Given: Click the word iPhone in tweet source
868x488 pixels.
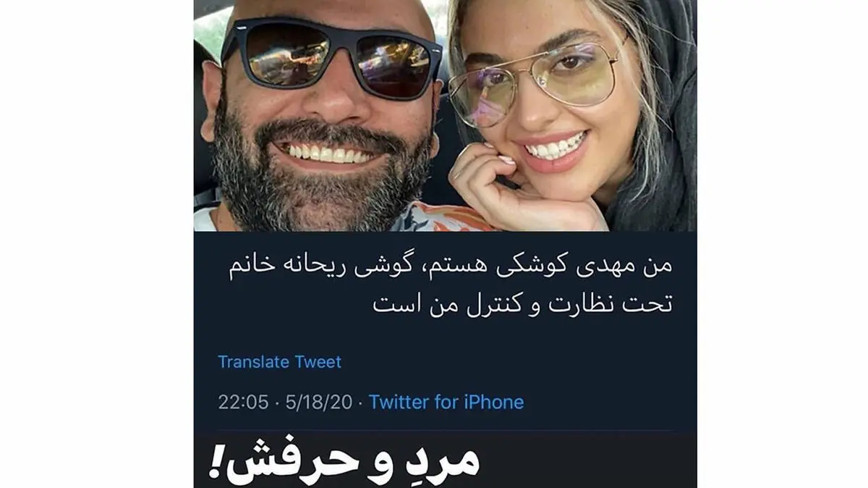Looking at the screenshot, I should [493, 403].
